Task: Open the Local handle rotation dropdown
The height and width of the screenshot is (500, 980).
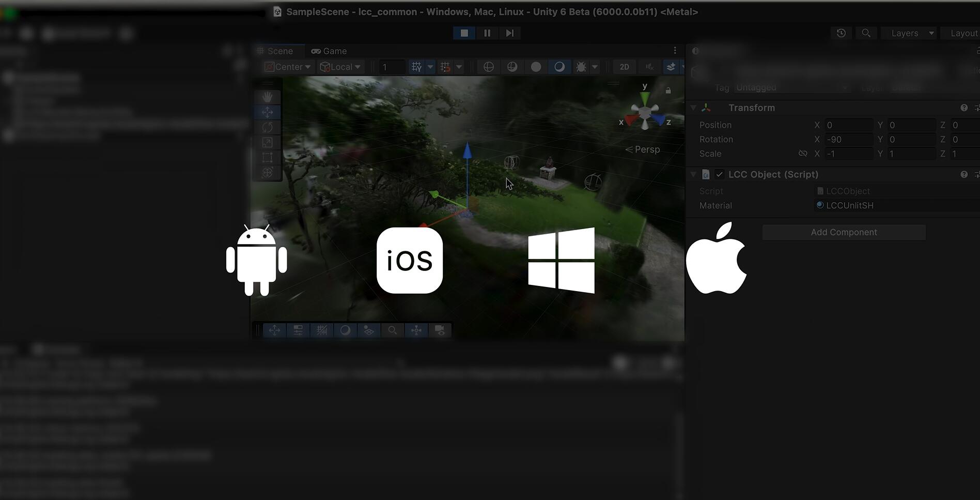Action: [x=340, y=67]
